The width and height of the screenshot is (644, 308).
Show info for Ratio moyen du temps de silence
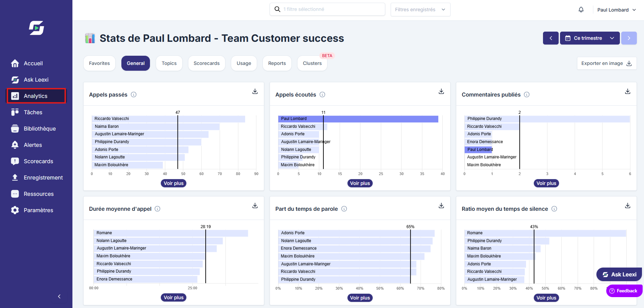click(x=554, y=209)
